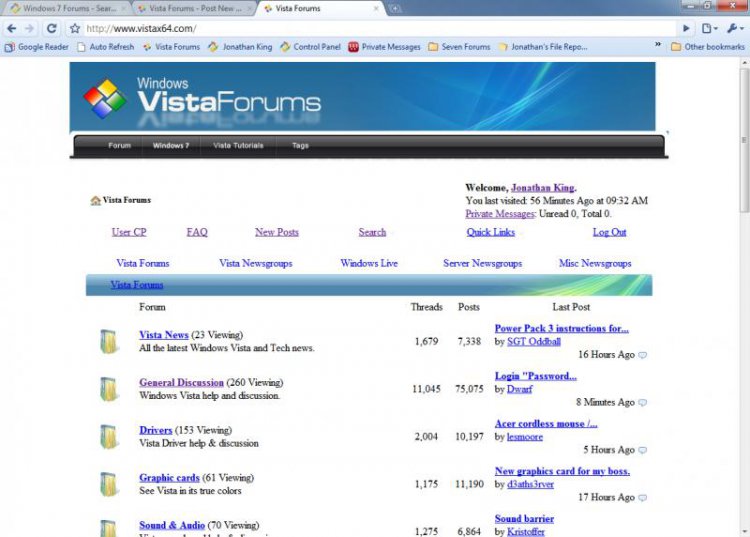Viewport: 750px width, 537px height.
Task: Click the Graphic cards folder icon
Action: [x=109, y=483]
